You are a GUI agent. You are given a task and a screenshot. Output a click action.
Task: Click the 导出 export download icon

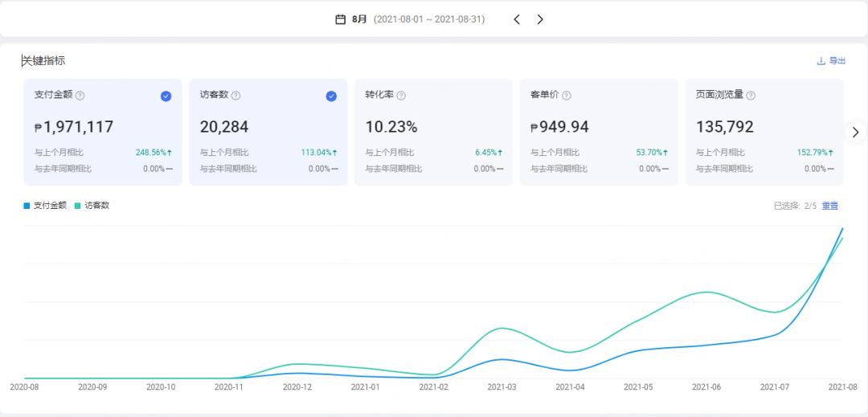point(821,61)
